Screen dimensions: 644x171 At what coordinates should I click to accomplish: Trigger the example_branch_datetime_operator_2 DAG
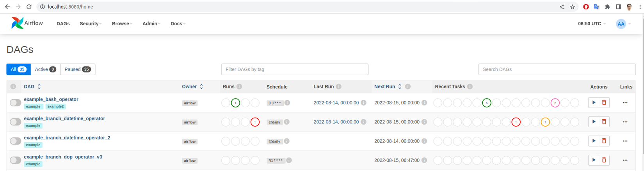pyautogui.click(x=593, y=141)
